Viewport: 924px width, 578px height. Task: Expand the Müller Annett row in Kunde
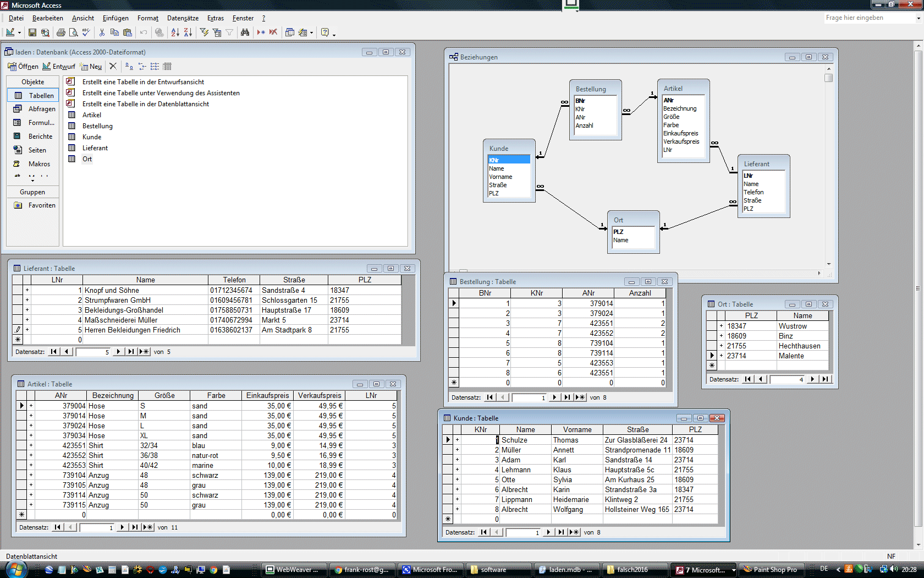click(x=457, y=450)
